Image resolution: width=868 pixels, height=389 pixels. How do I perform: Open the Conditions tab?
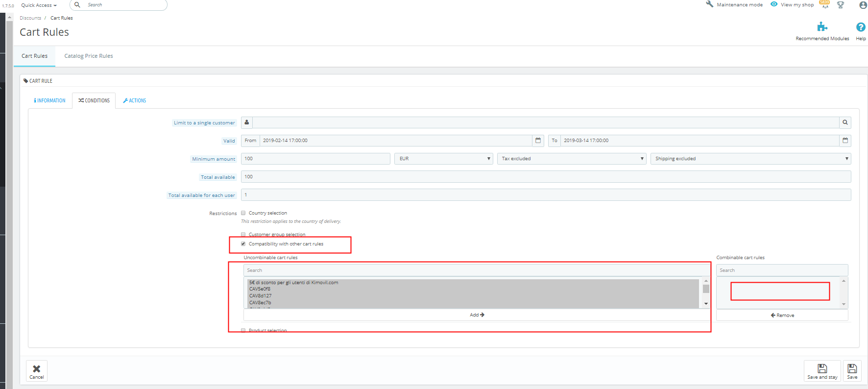point(94,100)
